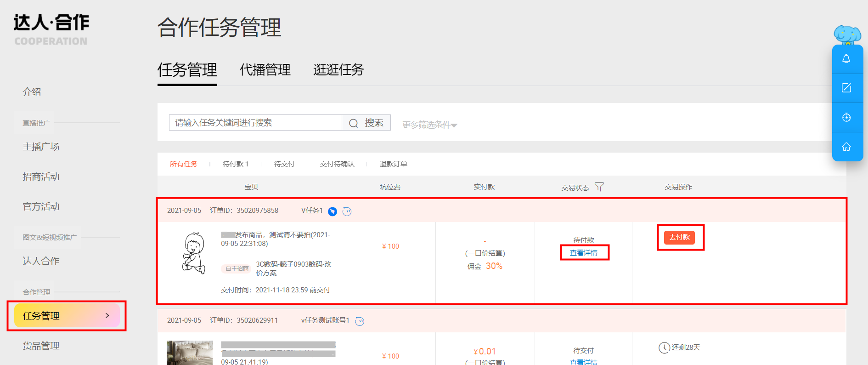
Task: Click the circular clock icon next to V任务1
Action: click(x=347, y=211)
